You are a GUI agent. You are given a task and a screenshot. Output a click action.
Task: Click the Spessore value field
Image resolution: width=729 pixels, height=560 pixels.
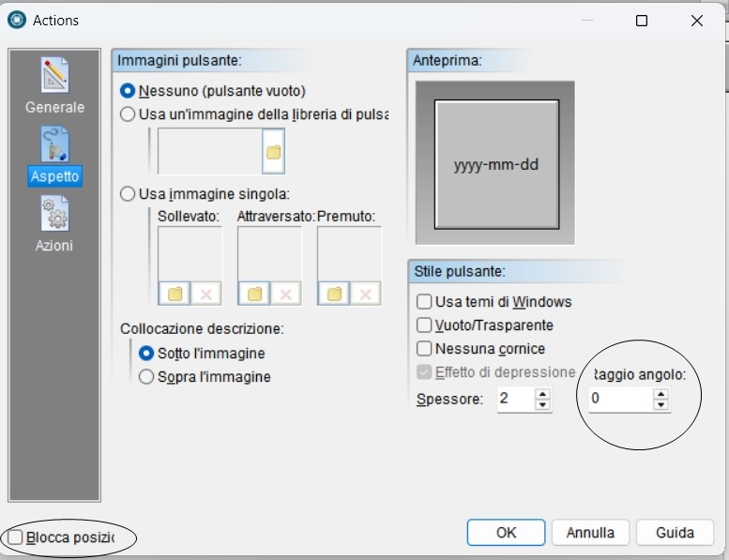tap(516, 399)
